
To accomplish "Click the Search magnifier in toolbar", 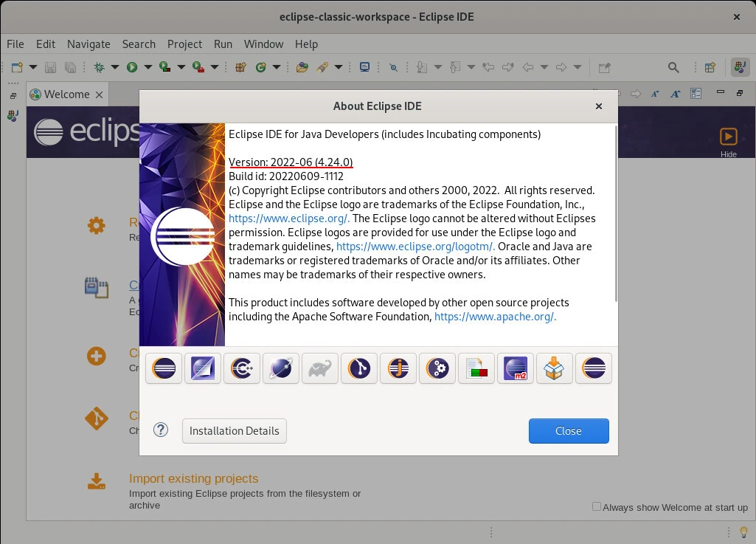I will coord(673,67).
